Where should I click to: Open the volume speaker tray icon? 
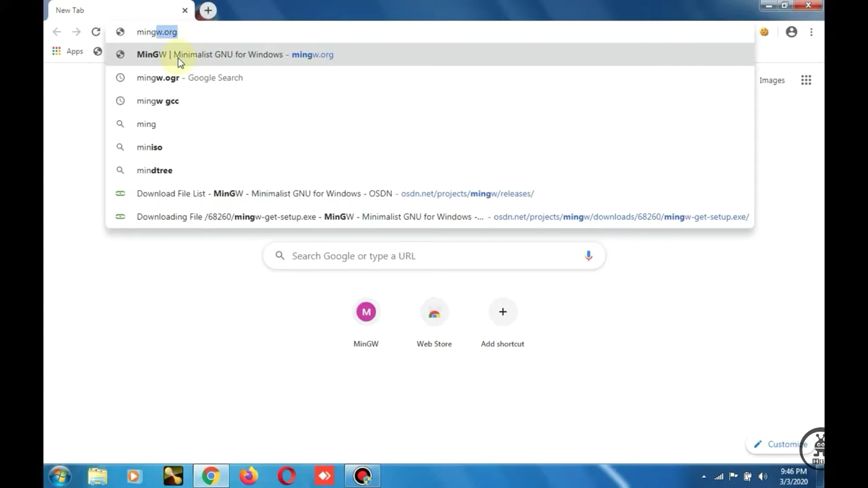pos(763,476)
